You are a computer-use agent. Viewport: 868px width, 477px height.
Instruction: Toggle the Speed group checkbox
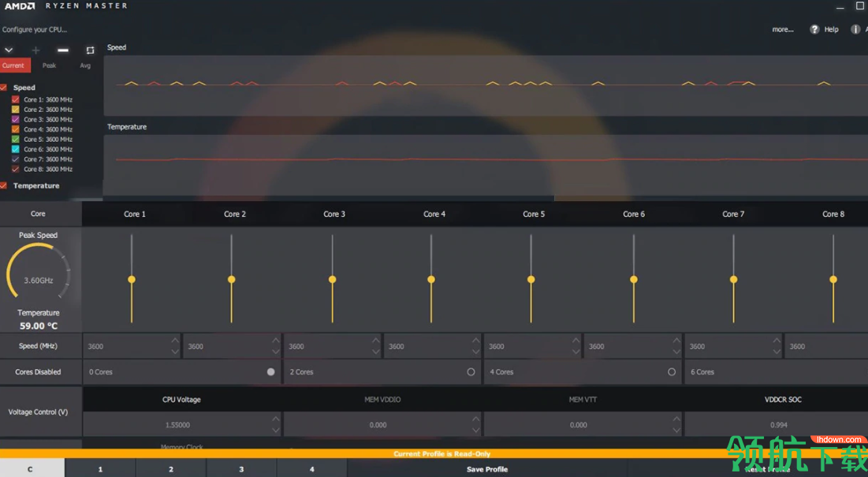coord(3,88)
